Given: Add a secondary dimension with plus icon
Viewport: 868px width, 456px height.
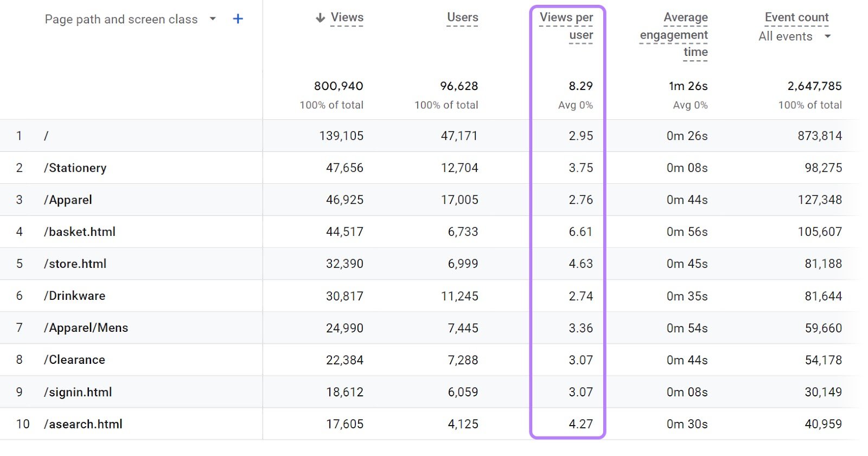Looking at the screenshot, I should (x=238, y=19).
